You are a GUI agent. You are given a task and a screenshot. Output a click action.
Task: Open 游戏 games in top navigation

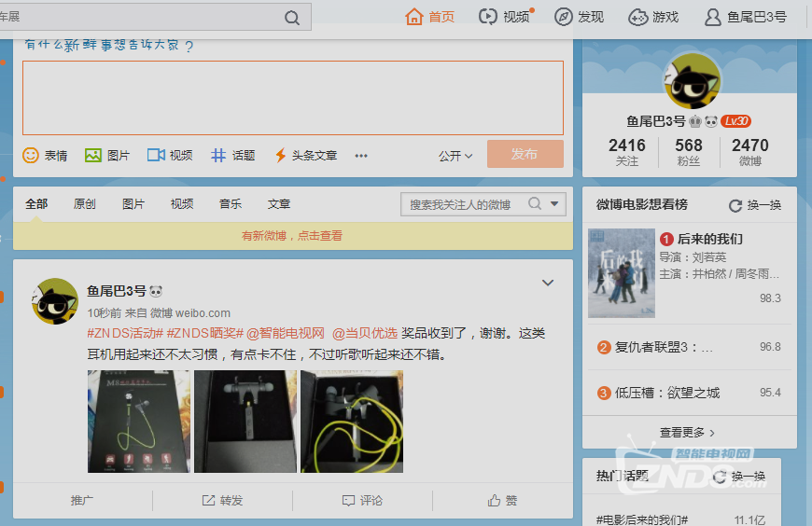(653, 17)
